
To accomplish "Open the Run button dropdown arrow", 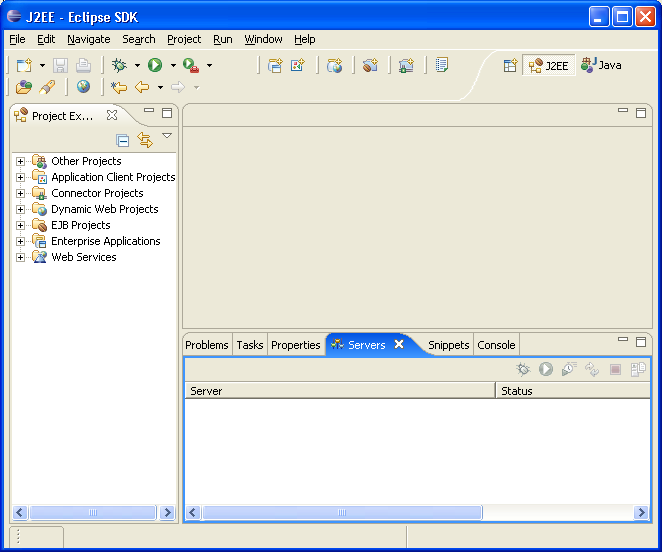I will click(173, 66).
